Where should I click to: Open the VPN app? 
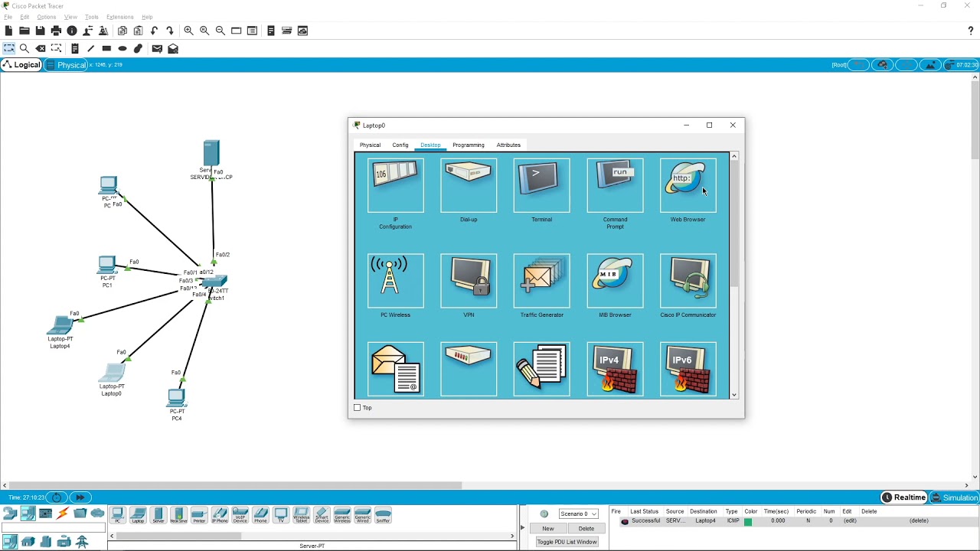coord(469,281)
